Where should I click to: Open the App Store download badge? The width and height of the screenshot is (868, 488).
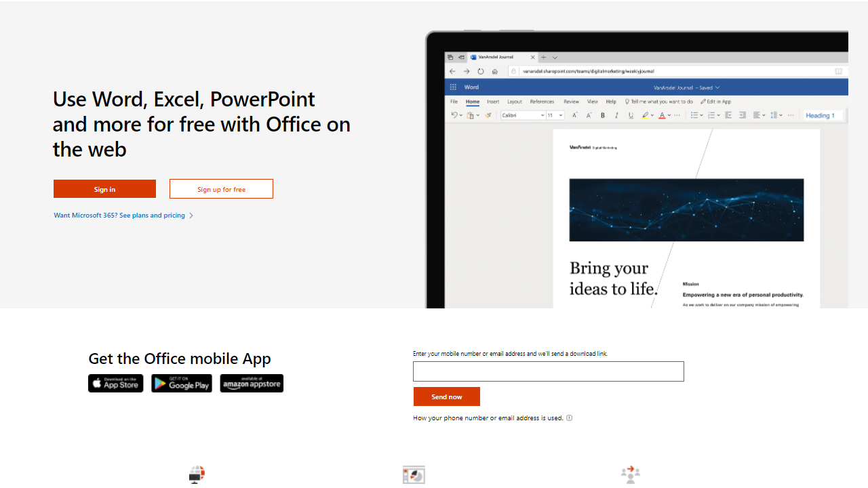pyautogui.click(x=115, y=383)
